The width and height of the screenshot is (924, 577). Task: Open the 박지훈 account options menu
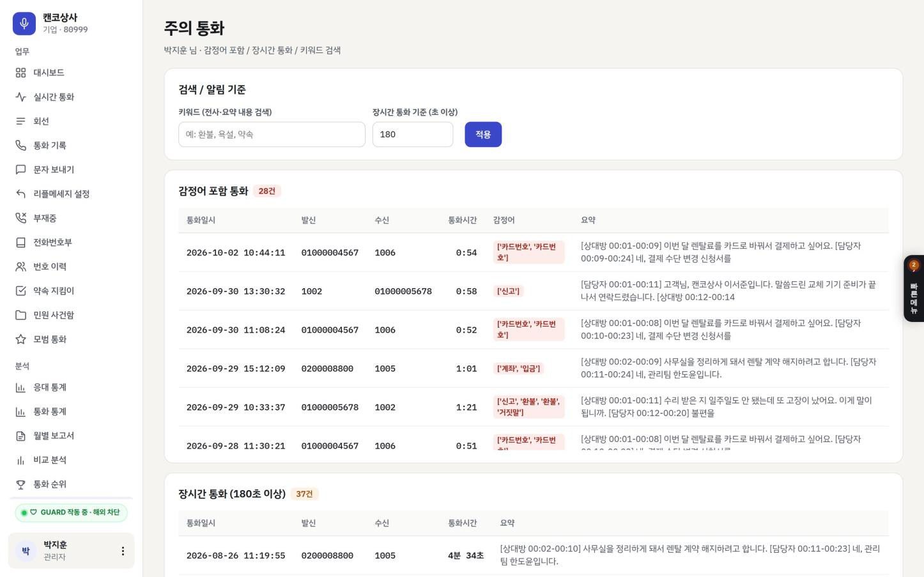pyautogui.click(x=123, y=551)
